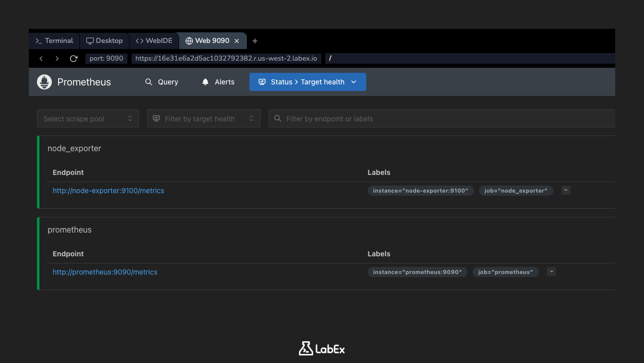Open a new browser tab with plus button
The width and height of the screenshot is (644, 363).
(254, 40)
